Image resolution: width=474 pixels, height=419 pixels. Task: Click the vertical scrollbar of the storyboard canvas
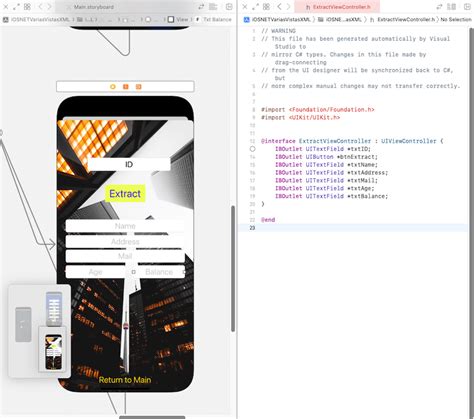coord(233,269)
